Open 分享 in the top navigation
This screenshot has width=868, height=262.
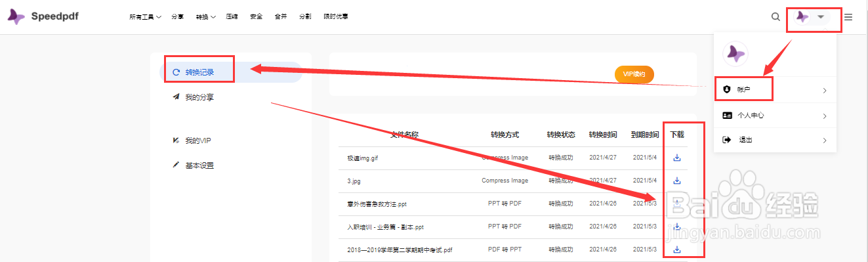tap(177, 17)
